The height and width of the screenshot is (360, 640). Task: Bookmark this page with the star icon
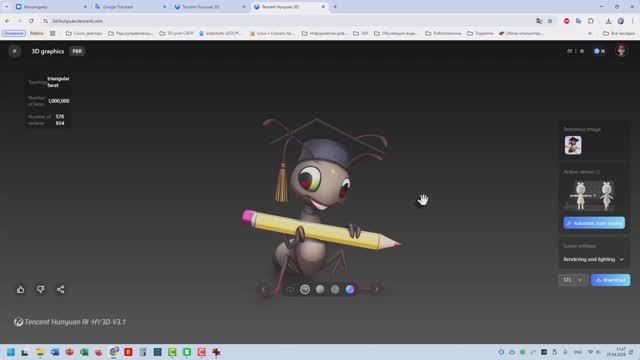point(550,21)
